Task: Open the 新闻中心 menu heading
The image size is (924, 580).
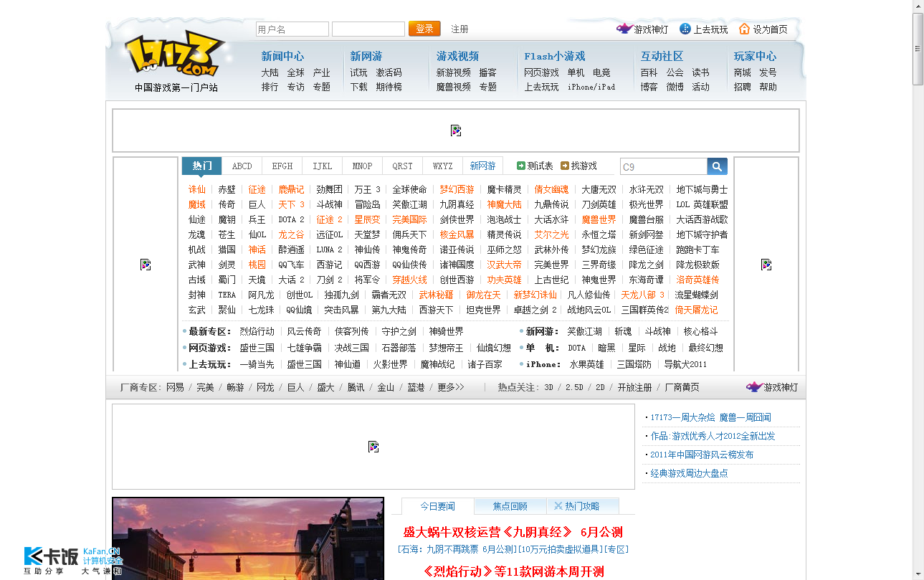Action: pos(282,56)
